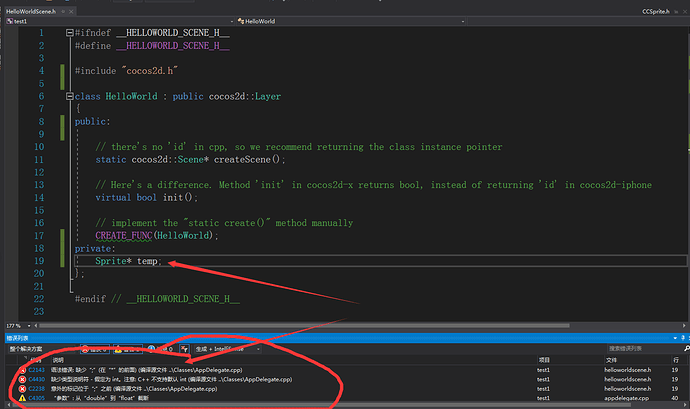Sort by the description column header
690x409 pixels.
[x=58, y=360]
